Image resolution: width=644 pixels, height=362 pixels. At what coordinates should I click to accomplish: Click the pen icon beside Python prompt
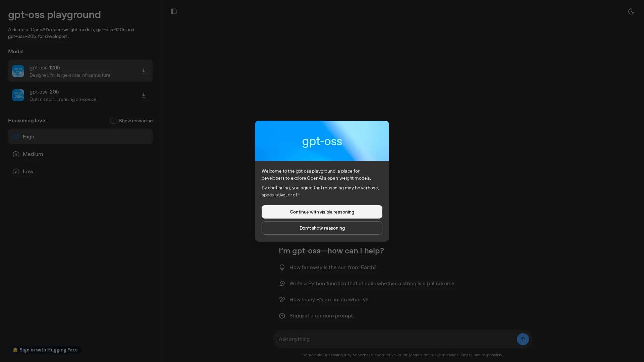[x=282, y=284]
